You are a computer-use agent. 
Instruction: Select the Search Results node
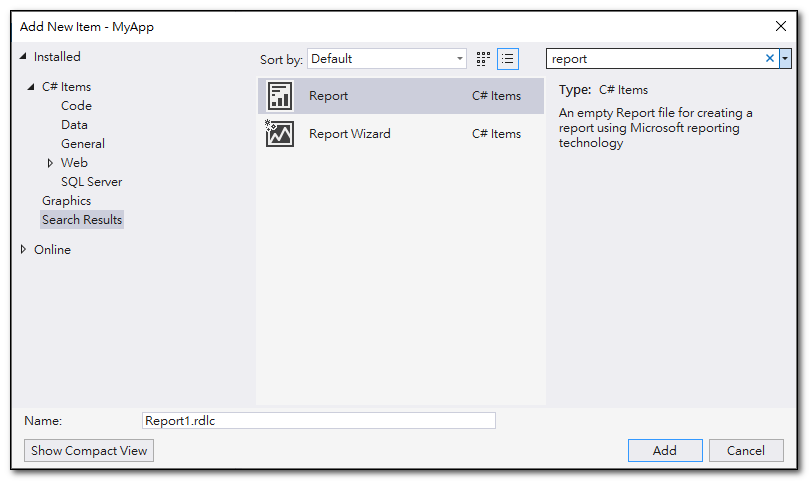pos(82,220)
